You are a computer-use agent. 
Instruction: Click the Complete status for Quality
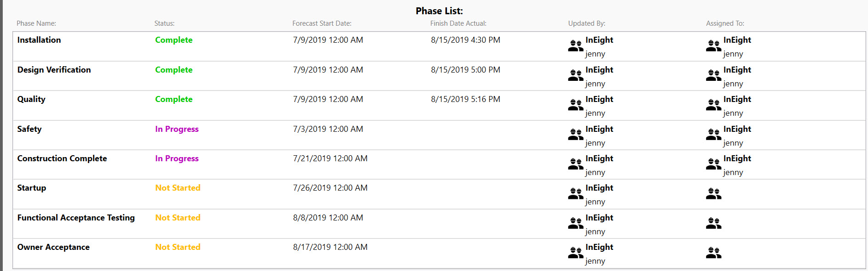tap(174, 99)
